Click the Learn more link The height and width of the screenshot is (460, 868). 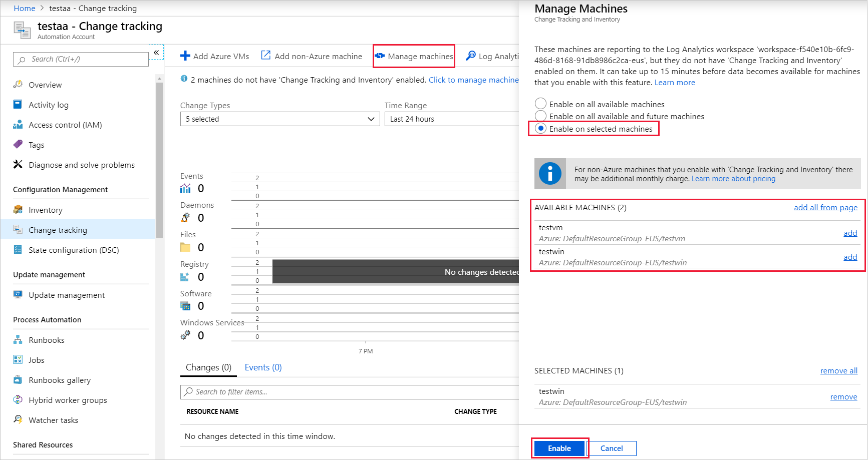point(675,82)
